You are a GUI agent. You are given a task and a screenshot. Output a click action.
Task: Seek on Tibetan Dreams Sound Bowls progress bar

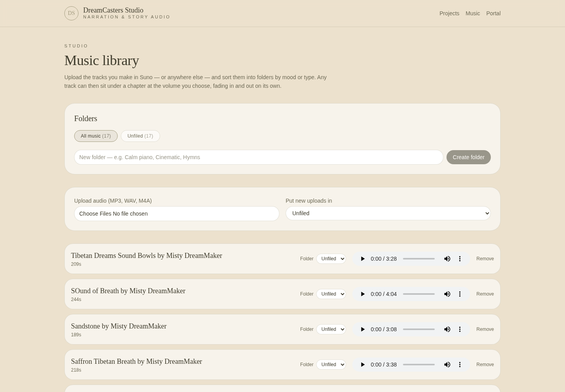pos(419,259)
